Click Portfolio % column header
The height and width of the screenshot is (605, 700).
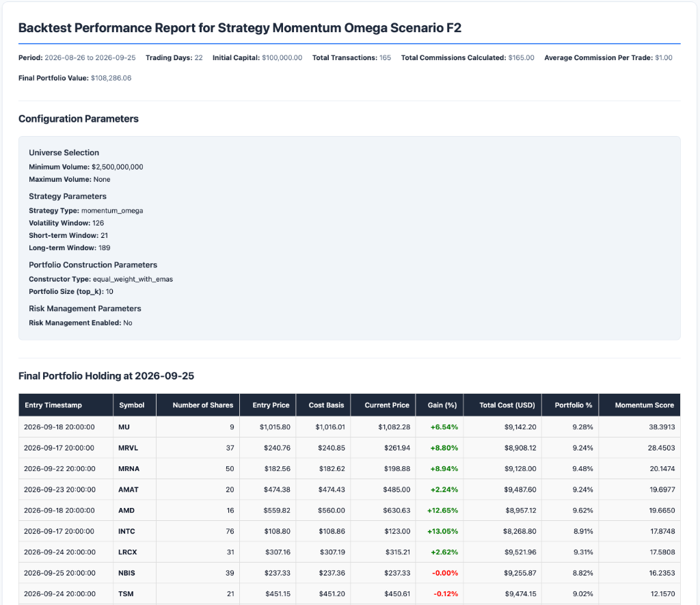pos(570,405)
